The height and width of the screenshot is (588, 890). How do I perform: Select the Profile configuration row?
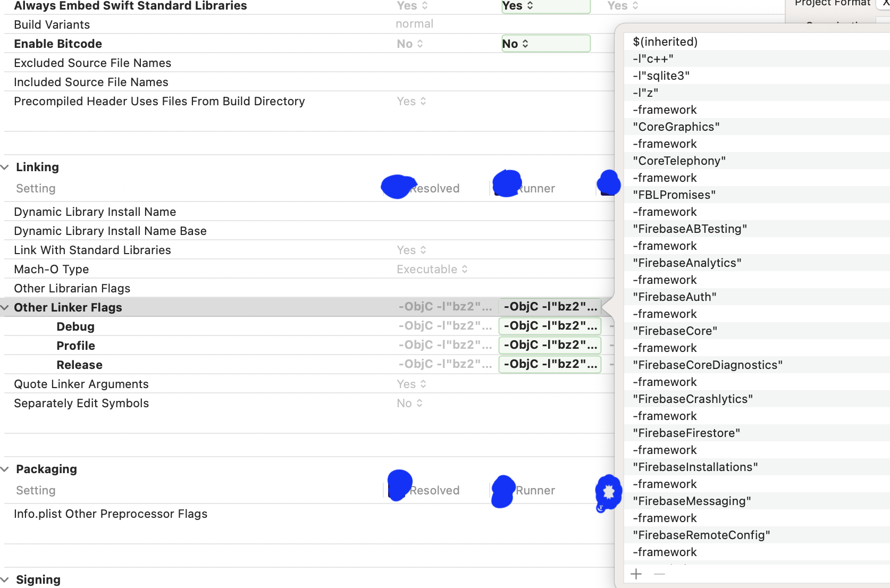click(309, 346)
